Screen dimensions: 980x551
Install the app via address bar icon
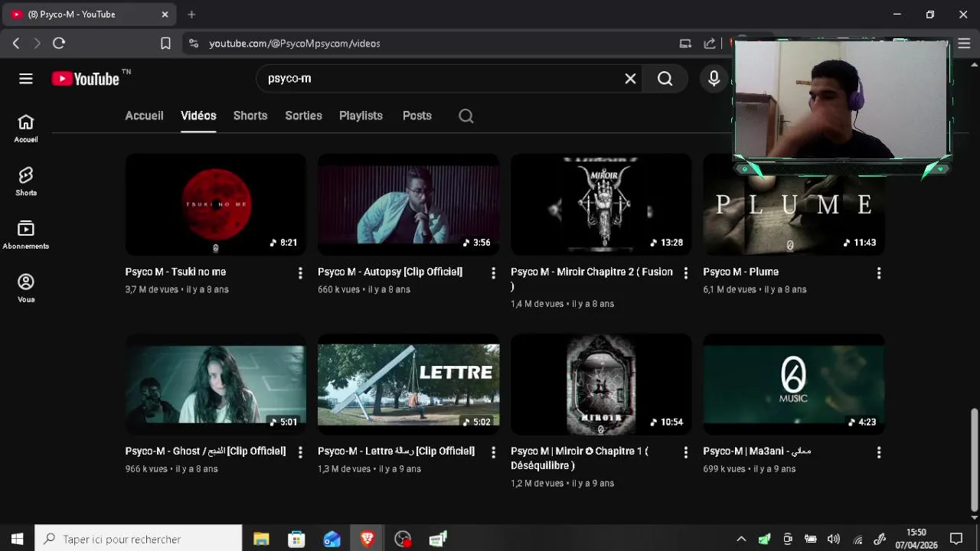(685, 44)
